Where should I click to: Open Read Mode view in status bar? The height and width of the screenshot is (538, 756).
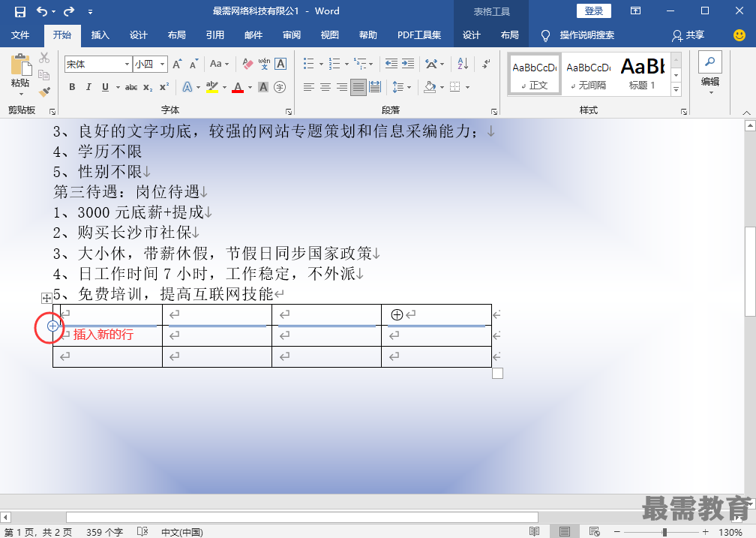coord(534,532)
